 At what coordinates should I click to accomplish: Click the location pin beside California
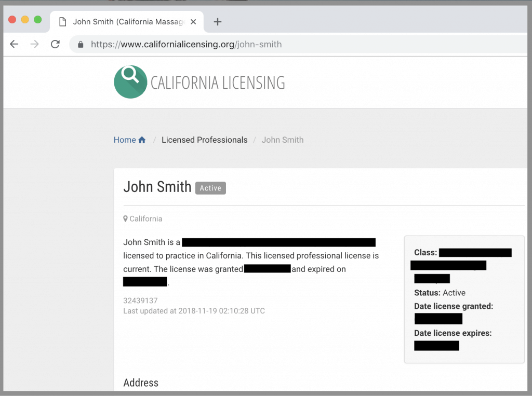point(125,219)
